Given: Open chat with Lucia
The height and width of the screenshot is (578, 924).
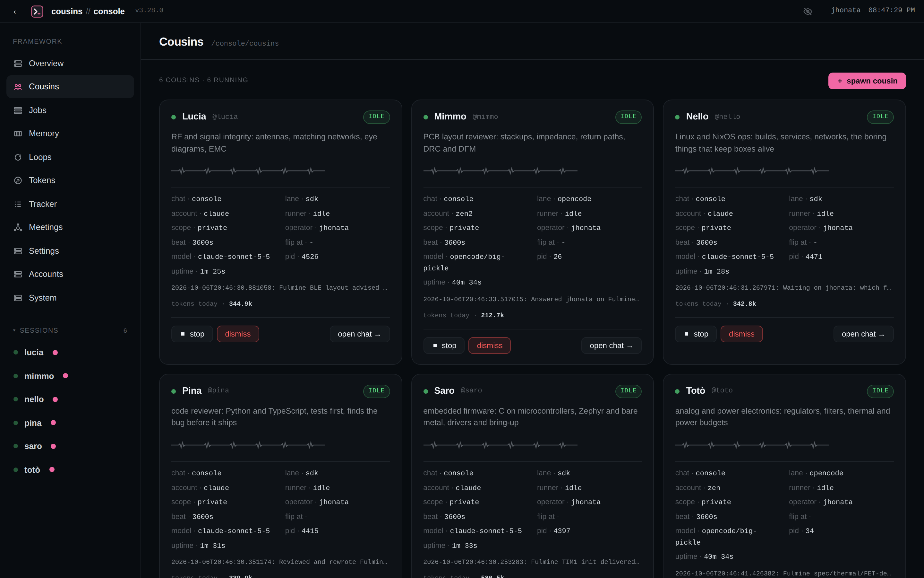Looking at the screenshot, I should [360, 334].
